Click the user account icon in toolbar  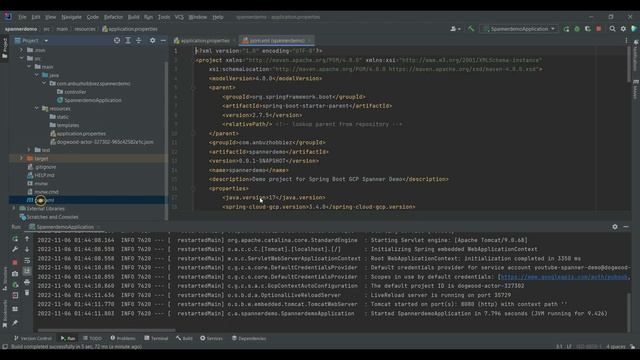[x=455, y=29]
